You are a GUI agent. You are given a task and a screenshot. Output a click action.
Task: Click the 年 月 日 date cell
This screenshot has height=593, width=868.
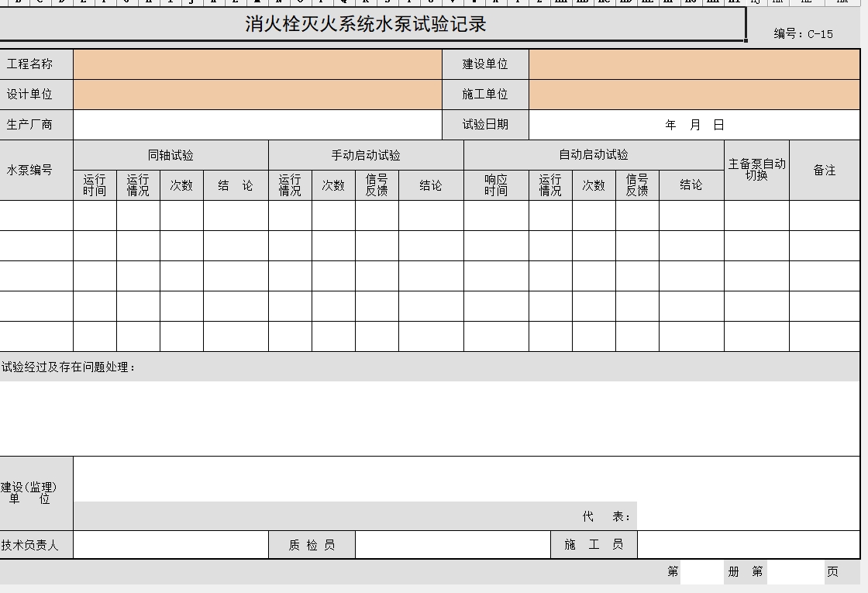[x=694, y=125]
